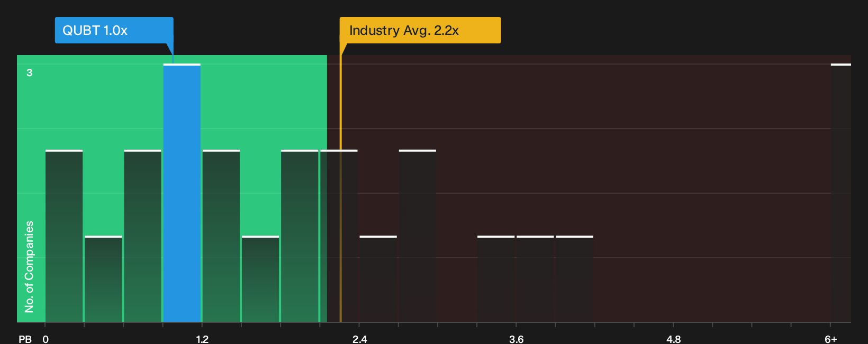The image size is (868, 344).
Task: Click the bar just left of the blue bar
Action: 142,236
